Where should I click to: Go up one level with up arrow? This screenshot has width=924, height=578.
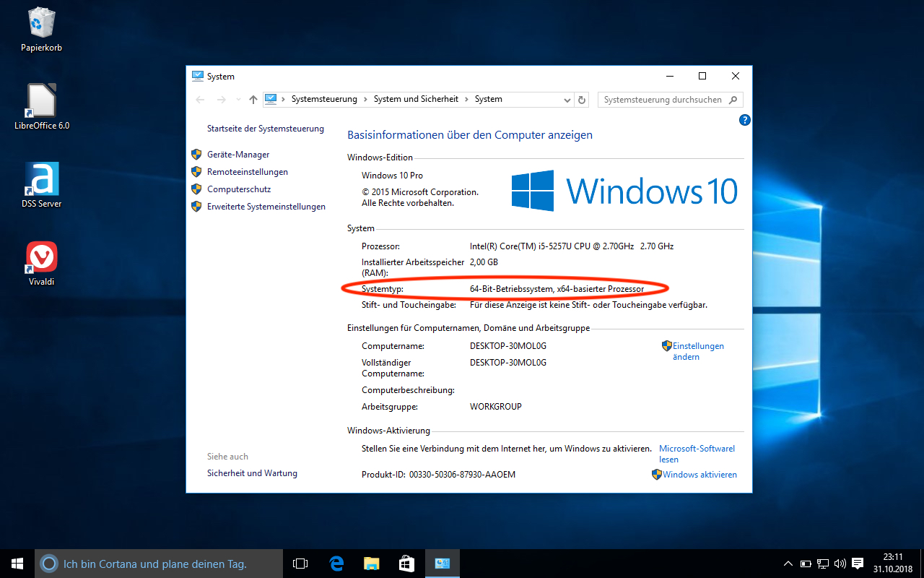tap(253, 100)
